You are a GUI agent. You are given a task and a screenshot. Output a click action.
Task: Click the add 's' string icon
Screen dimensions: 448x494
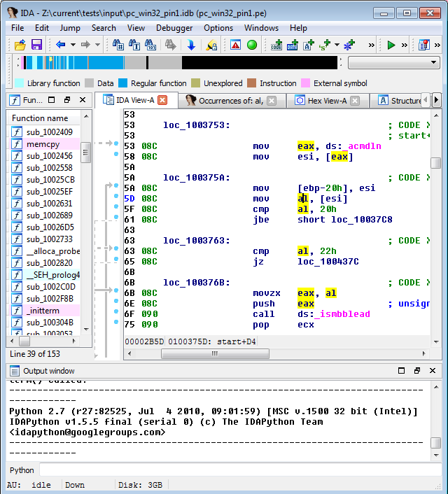(x=324, y=45)
